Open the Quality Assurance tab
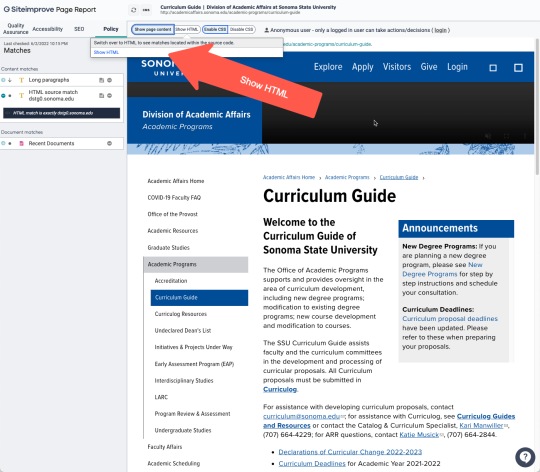Screen dimensions: 540x472 click(15, 29)
